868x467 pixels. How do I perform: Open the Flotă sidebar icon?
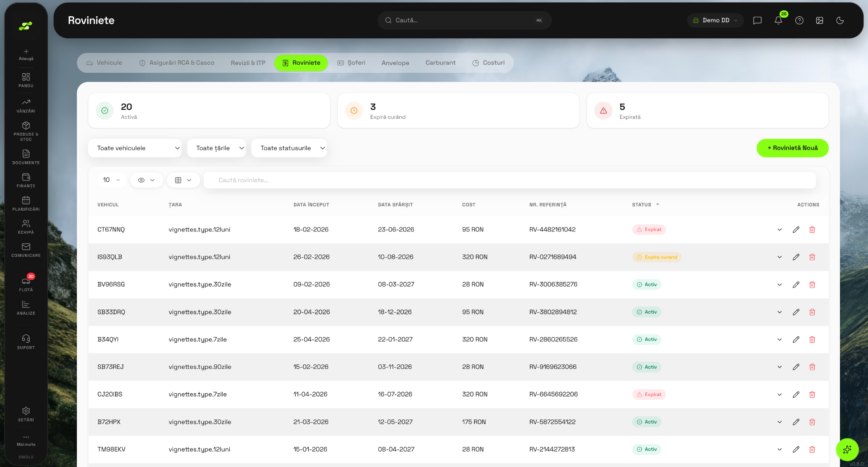26,283
